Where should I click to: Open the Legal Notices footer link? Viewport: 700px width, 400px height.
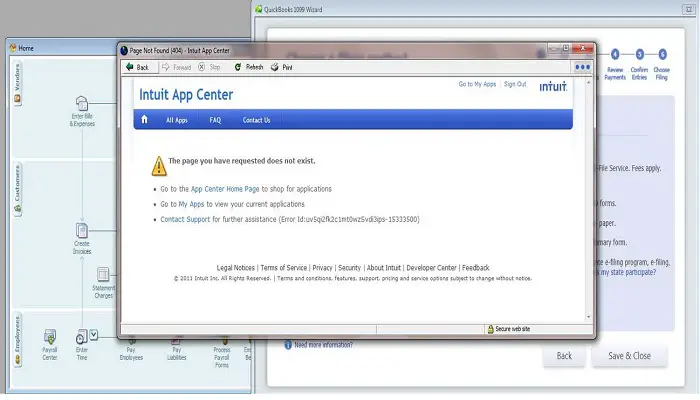(x=235, y=268)
